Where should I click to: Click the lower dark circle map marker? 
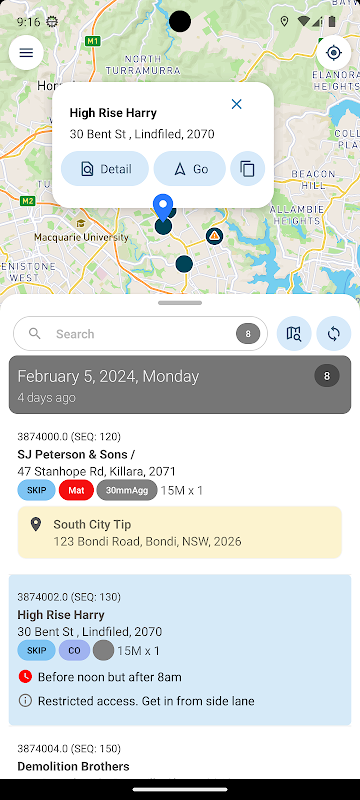pyautogui.click(x=184, y=264)
